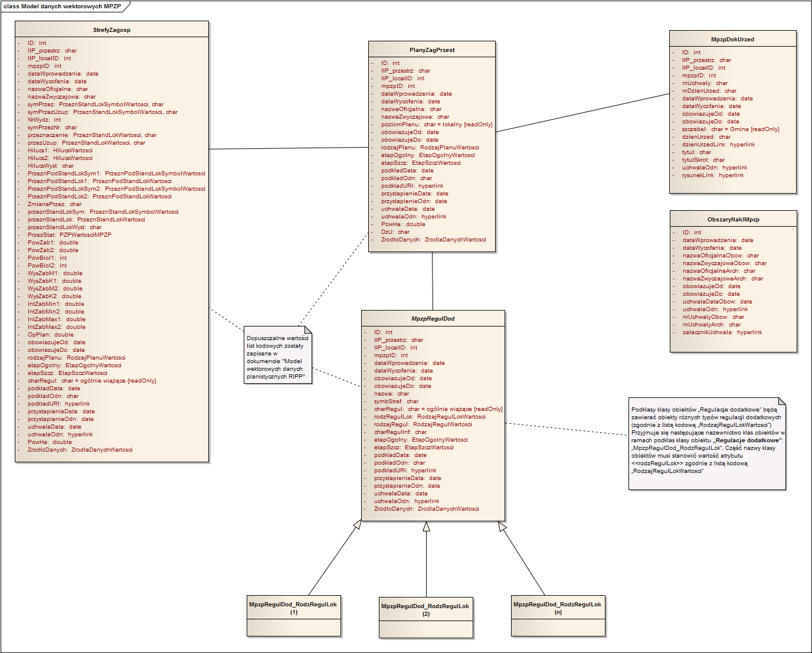Screen dimensions: 812x653
Task: Click attribute 'Hilucs1: HilucsWartosci'
Action: point(60,151)
